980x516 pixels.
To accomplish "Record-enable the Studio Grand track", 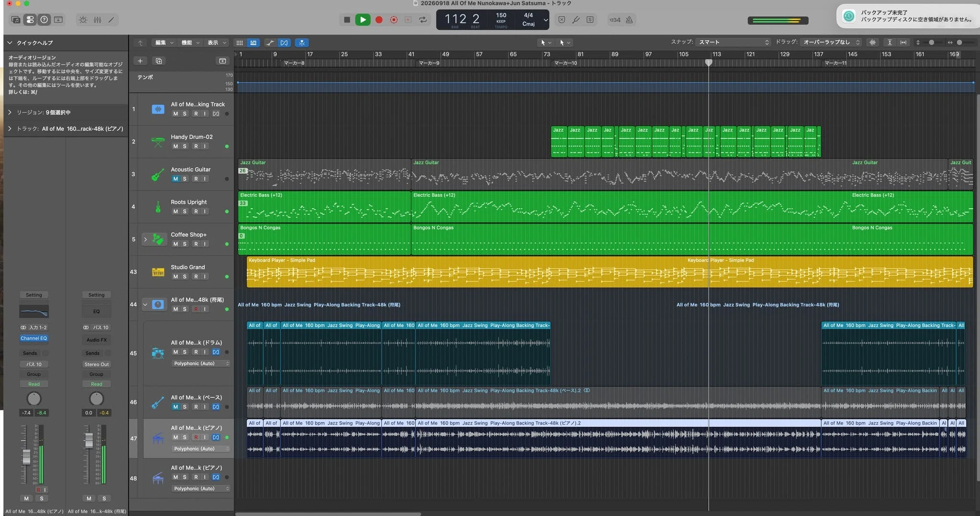I will [196, 276].
